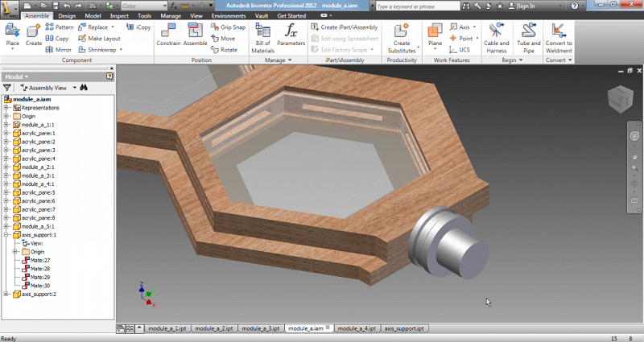Click the binoculars find icon
Screen dimensions: 644x342
(x=84, y=88)
